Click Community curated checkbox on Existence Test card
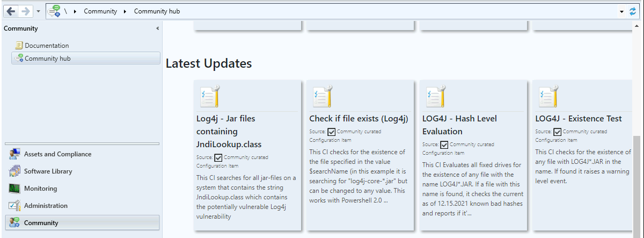 coord(558,132)
